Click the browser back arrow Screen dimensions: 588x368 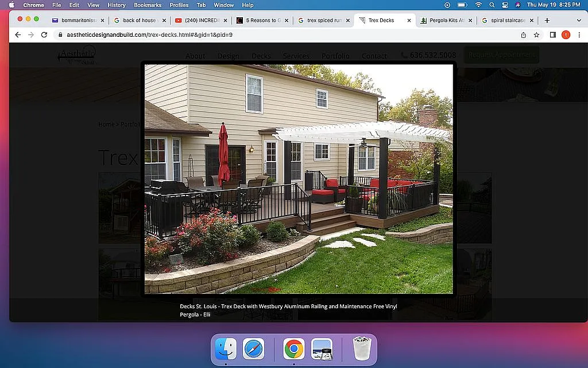pyautogui.click(x=18, y=34)
